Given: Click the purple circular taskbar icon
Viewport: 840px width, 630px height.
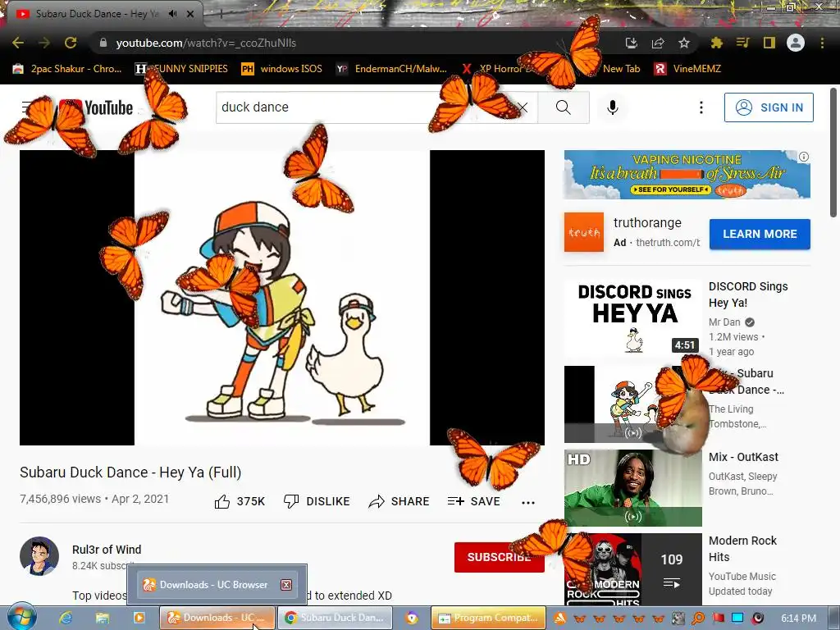Looking at the screenshot, I should (412, 618).
